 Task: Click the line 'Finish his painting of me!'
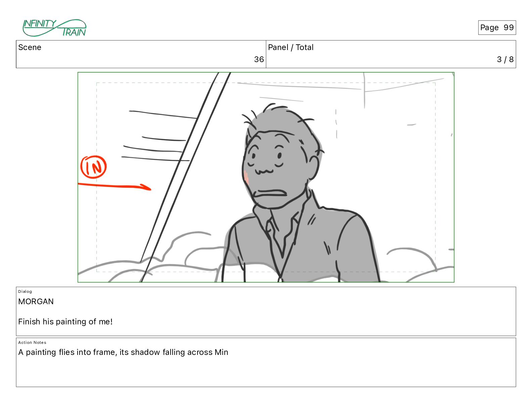pos(65,322)
